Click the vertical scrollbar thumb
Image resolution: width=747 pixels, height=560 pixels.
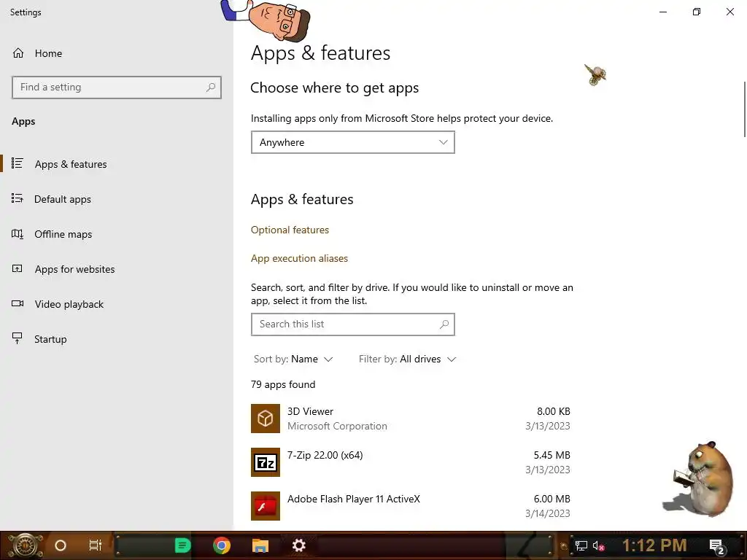[x=745, y=109]
